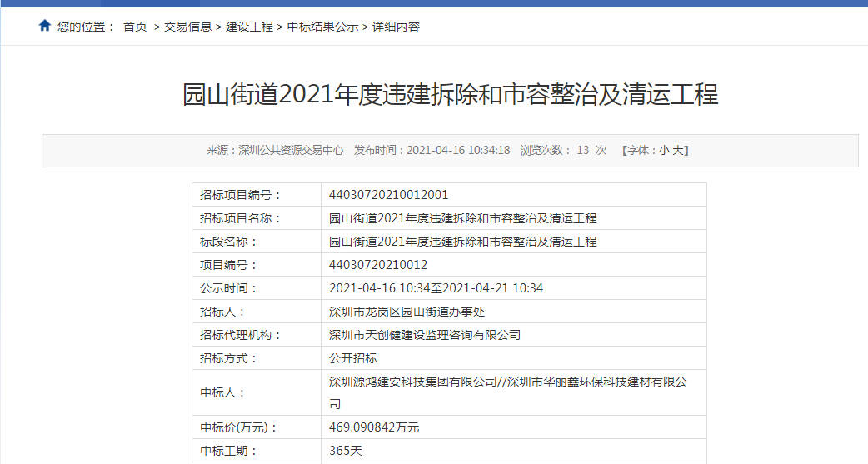
Task: Click publish time 2021-04-16 10:34:18
Action: tap(458, 151)
